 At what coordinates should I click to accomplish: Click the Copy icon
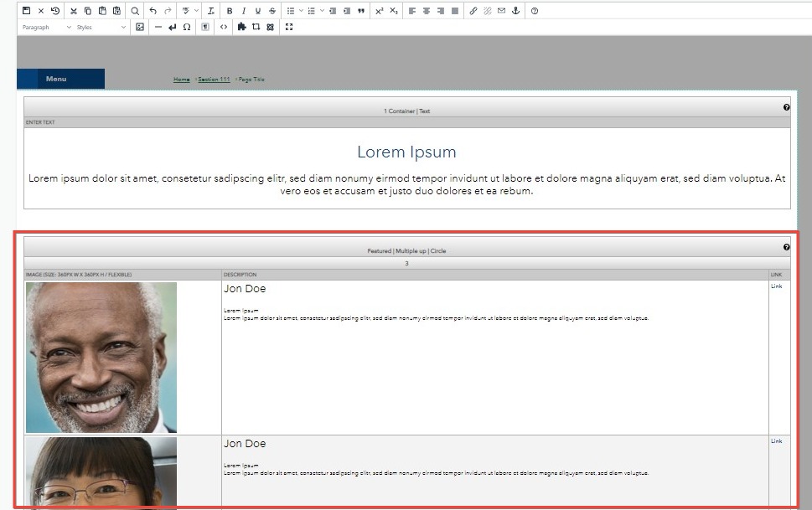pyautogui.click(x=87, y=10)
